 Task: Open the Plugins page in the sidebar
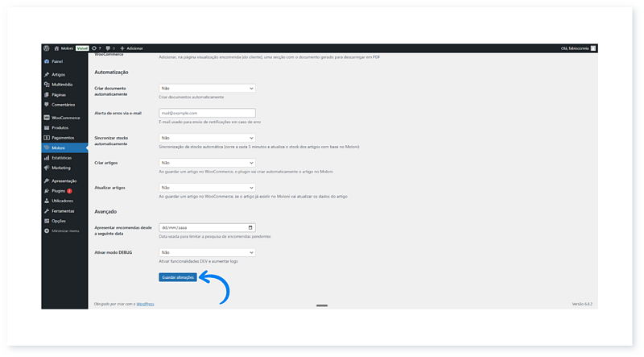tap(58, 191)
